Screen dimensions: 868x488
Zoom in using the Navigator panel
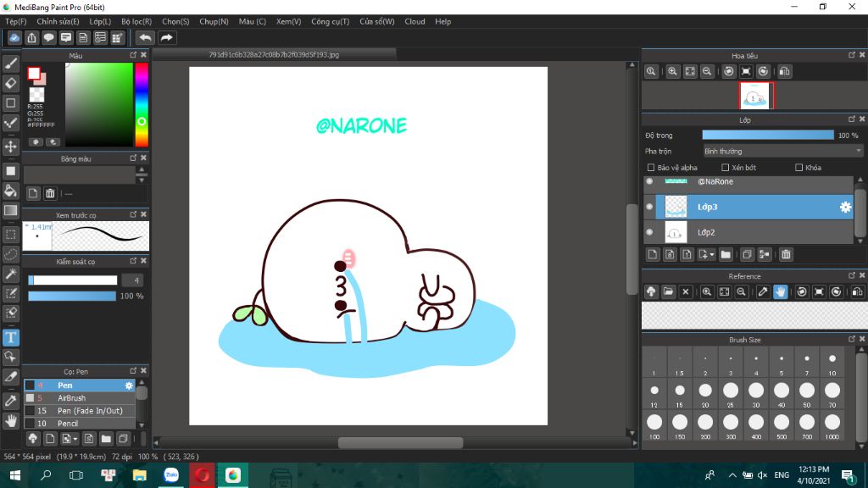tap(672, 71)
